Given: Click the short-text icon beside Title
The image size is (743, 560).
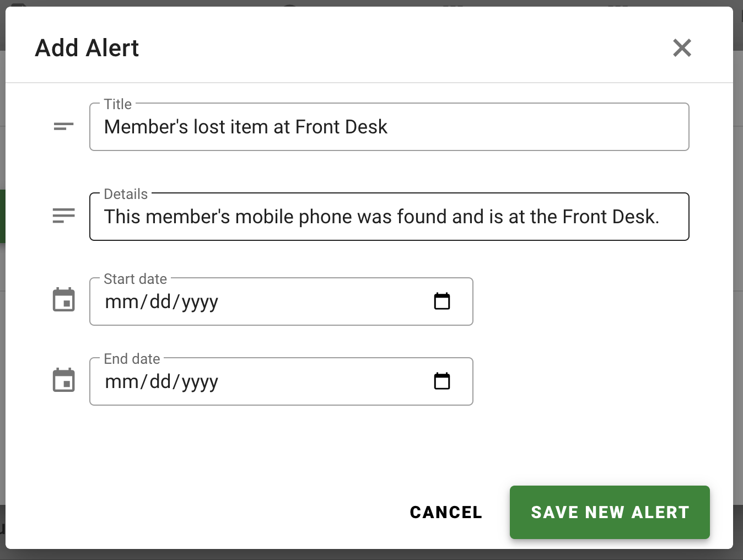Looking at the screenshot, I should (63, 127).
